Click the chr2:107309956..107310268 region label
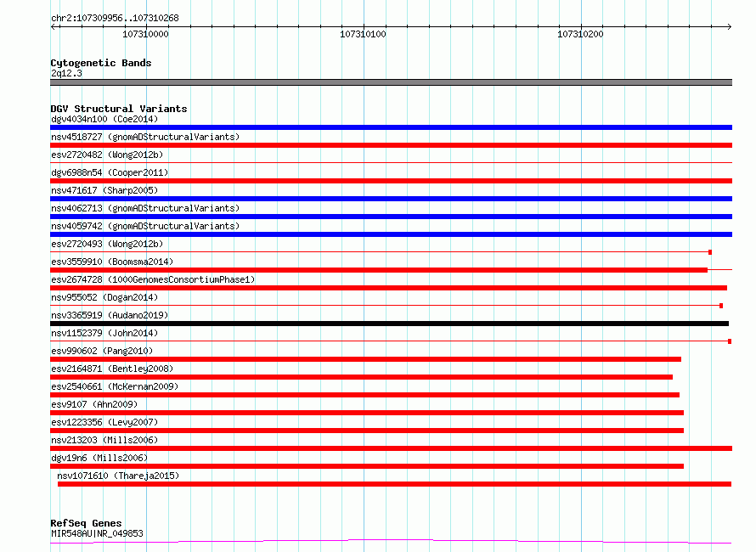The width and height of the screenshot is (756, 552). tap(115, 18)
